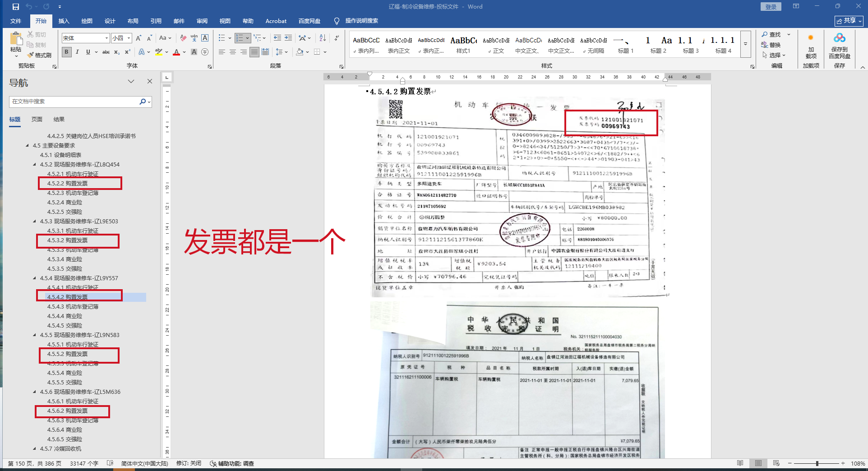Click the Format Painter (格式刷) brush

[39, 55]
